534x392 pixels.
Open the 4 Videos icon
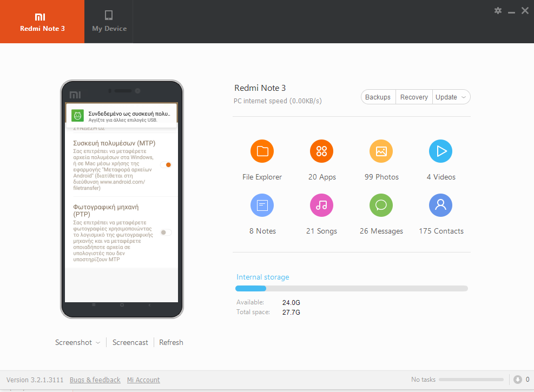[441, 151]
